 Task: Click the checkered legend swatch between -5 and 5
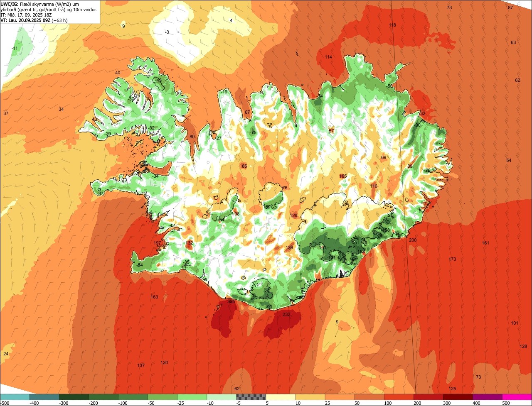(x=251, y=397)
